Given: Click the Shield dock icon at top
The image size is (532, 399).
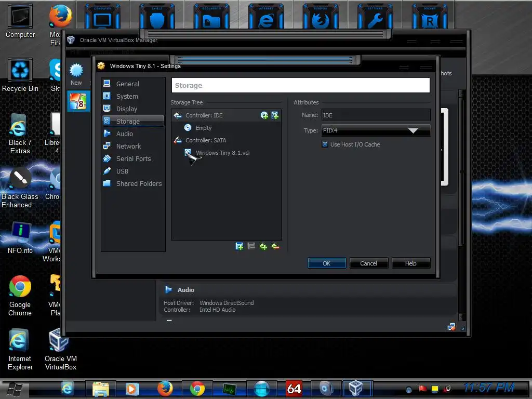Looking at the screenshot, I should [x=157, y=17].
